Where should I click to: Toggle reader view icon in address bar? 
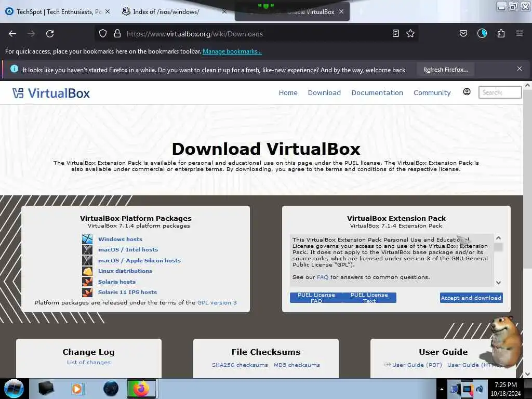coord(395,33)
